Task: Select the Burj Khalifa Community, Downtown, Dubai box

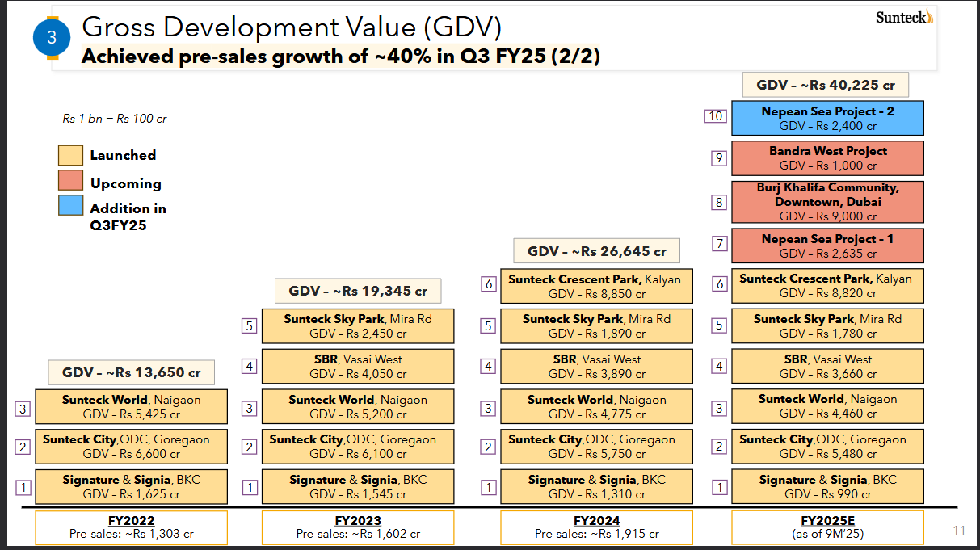Action: [827, 202]
